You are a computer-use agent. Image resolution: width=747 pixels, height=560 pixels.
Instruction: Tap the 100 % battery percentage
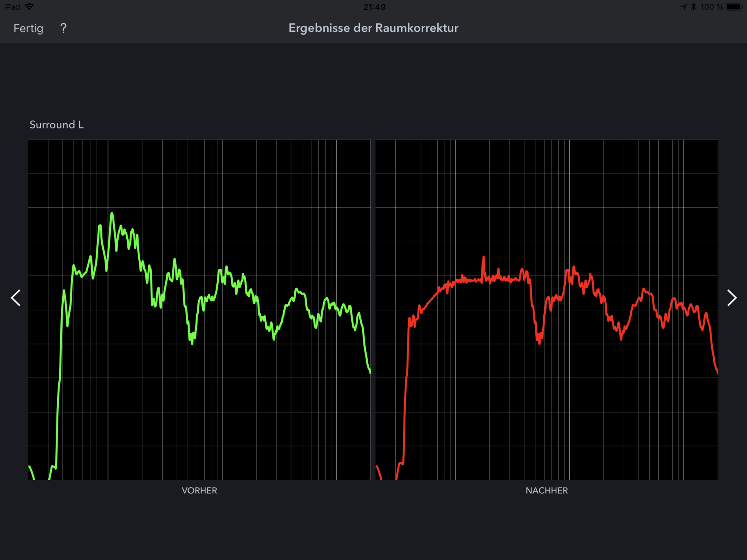tap(712, 7)
